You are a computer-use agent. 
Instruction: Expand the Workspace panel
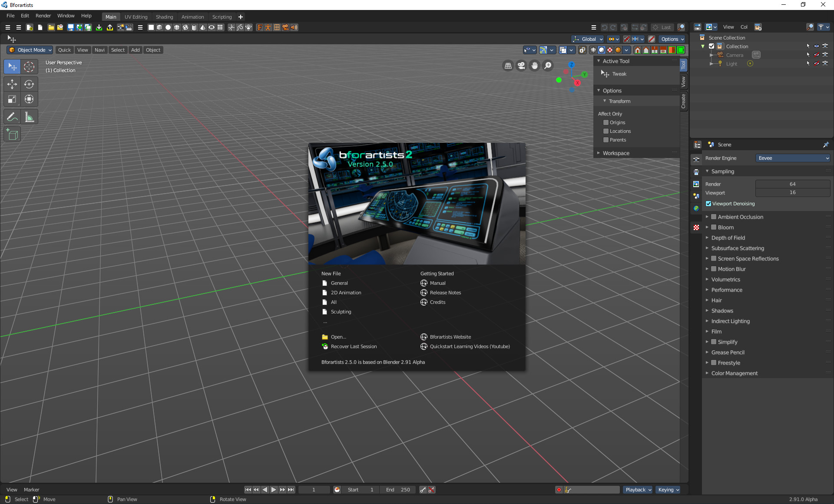(616, 153)
